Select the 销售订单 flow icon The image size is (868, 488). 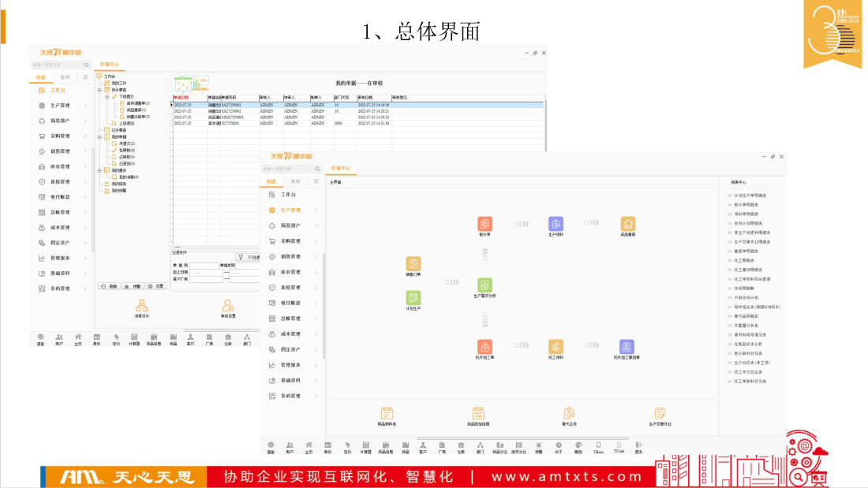click(413, 264)
